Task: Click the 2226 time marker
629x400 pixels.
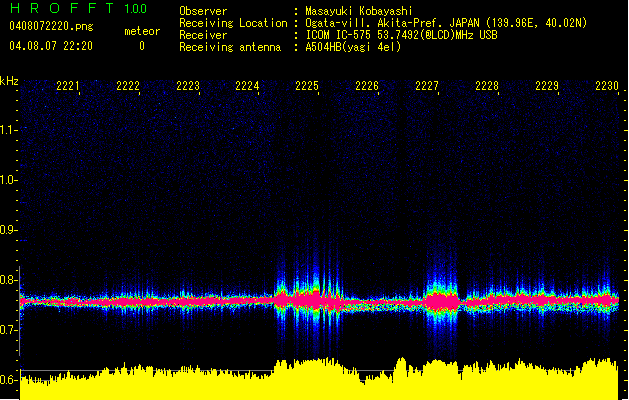Action: (367, 86)
